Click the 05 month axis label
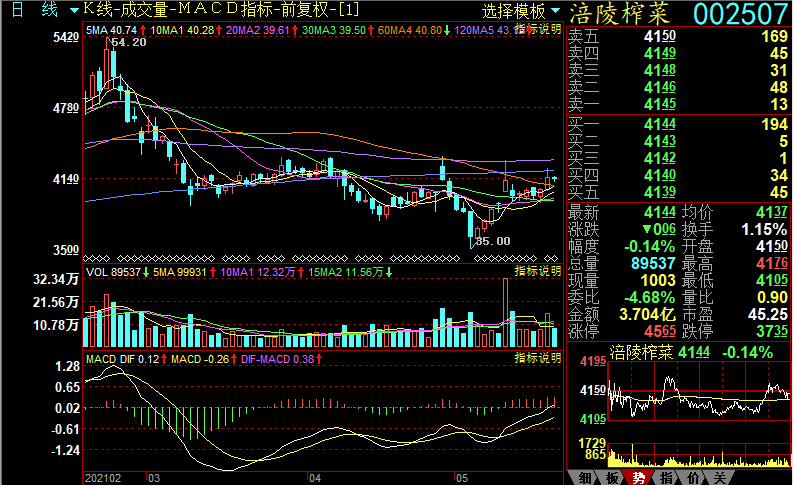The width and height of the screenshot is (793, 485). [x=462, y=478]
